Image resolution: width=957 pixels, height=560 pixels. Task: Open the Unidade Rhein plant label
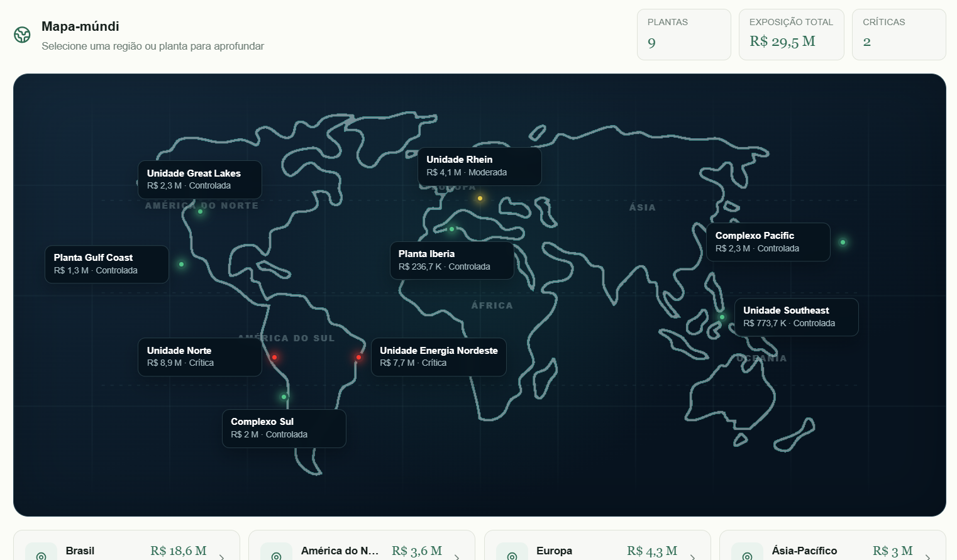(480, 167)
